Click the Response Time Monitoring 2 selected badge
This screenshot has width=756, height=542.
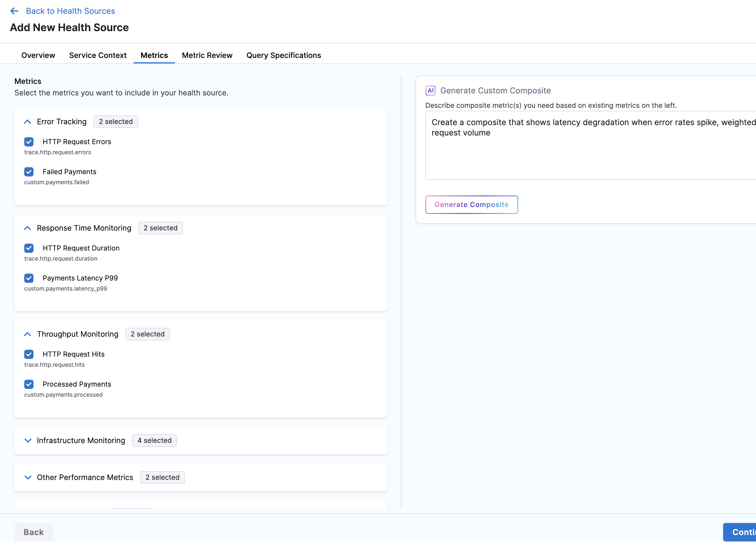pyautogui.click(x=160, y=228)
